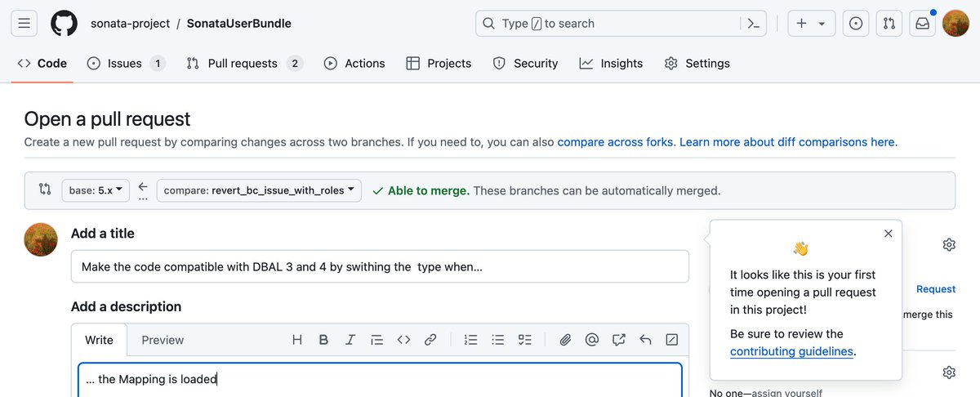Switch to the Projects tab
This screenshot has width=980, height=397.
point(439,63)
